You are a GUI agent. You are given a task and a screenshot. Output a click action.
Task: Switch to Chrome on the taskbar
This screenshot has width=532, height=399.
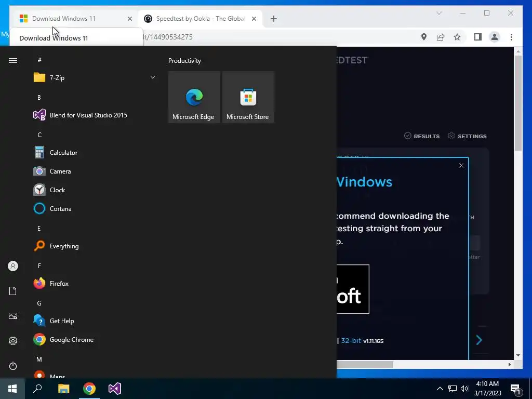(x=89, y=389)
